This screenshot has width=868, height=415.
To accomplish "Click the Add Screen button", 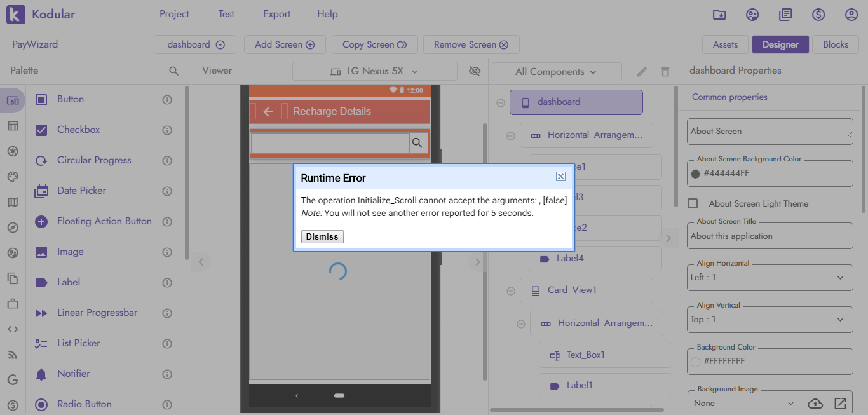I will coord(285,44).
